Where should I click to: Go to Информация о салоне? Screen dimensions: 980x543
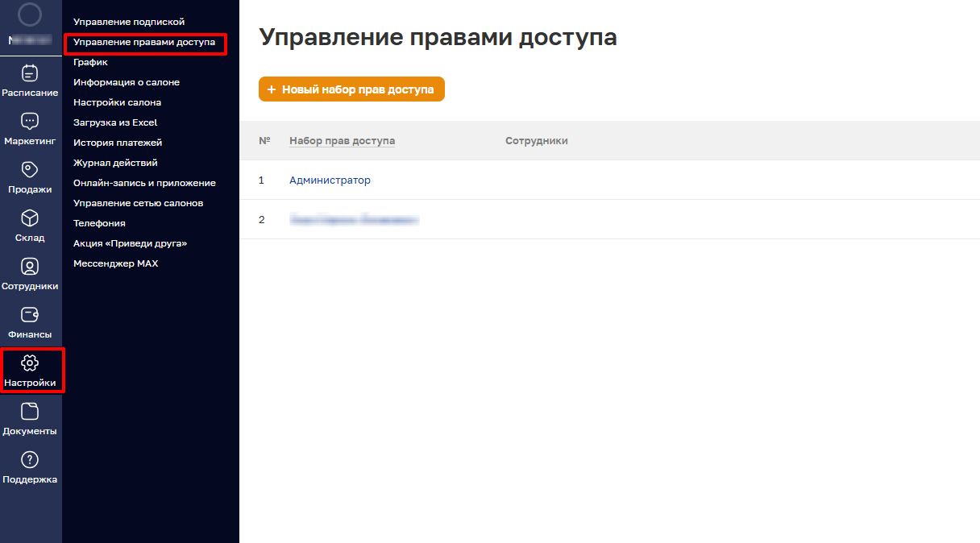tap(127, 82)
